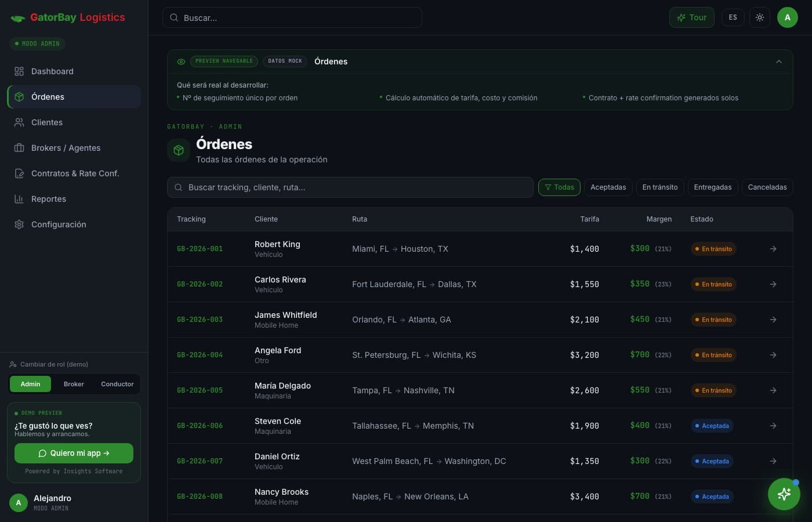Click the Órdenes heading box icon
This screenshot has height=522, width=812.
tap(179, 150)
